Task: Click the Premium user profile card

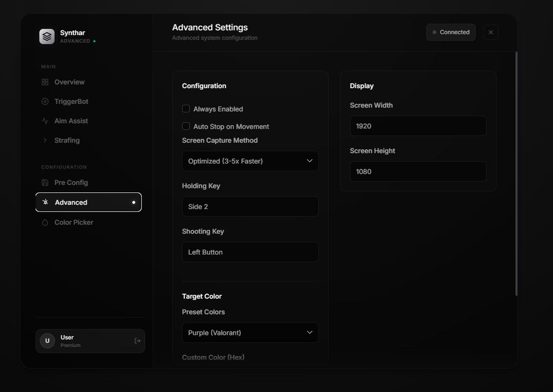Action: pos(90,341)
